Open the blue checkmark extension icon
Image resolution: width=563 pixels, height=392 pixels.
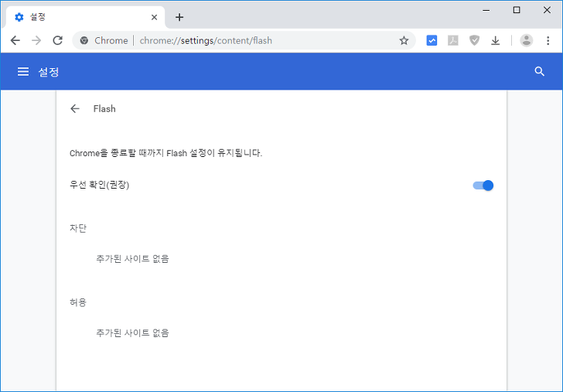pos(432,40)
